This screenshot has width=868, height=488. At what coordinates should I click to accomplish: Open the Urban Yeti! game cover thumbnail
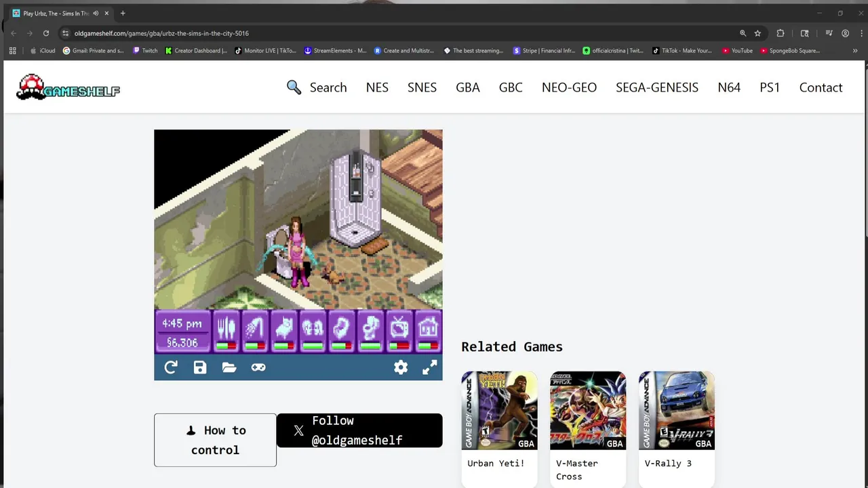[x=499, y=410]
